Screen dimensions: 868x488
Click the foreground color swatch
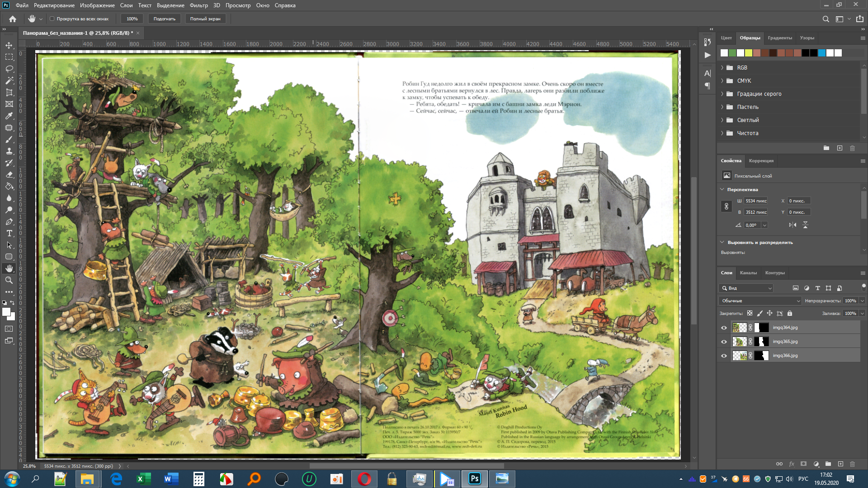point(6,312)
